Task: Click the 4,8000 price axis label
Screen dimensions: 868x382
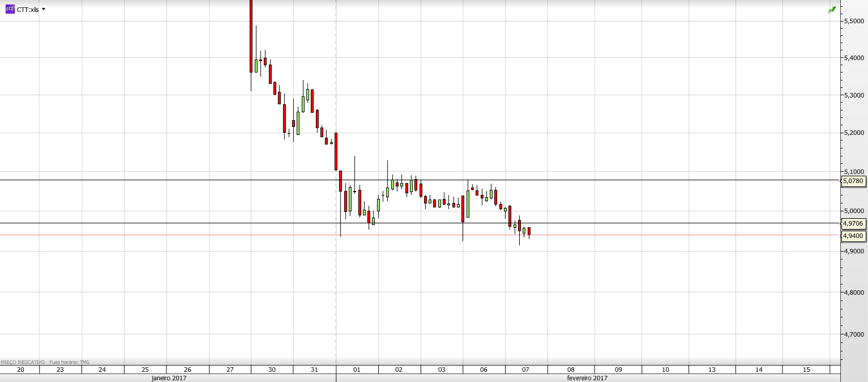Action: pos(853,292)
